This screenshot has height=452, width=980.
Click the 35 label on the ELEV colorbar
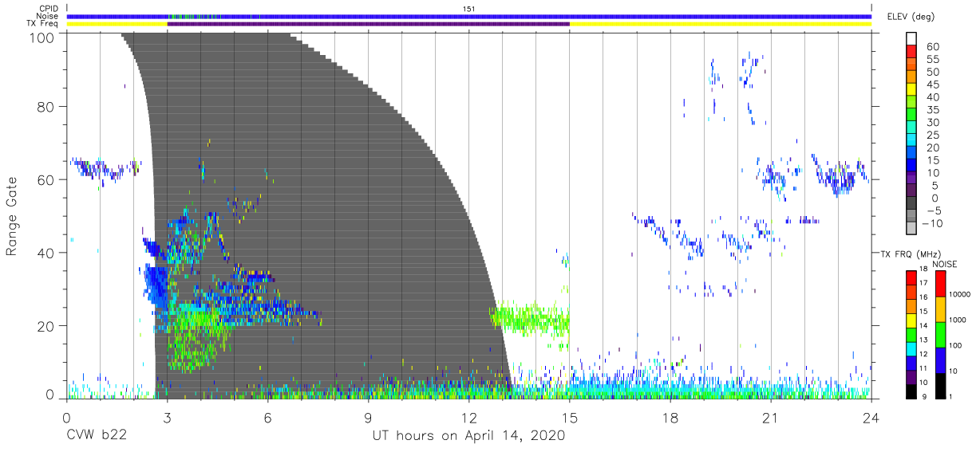(x=932, y=111)
